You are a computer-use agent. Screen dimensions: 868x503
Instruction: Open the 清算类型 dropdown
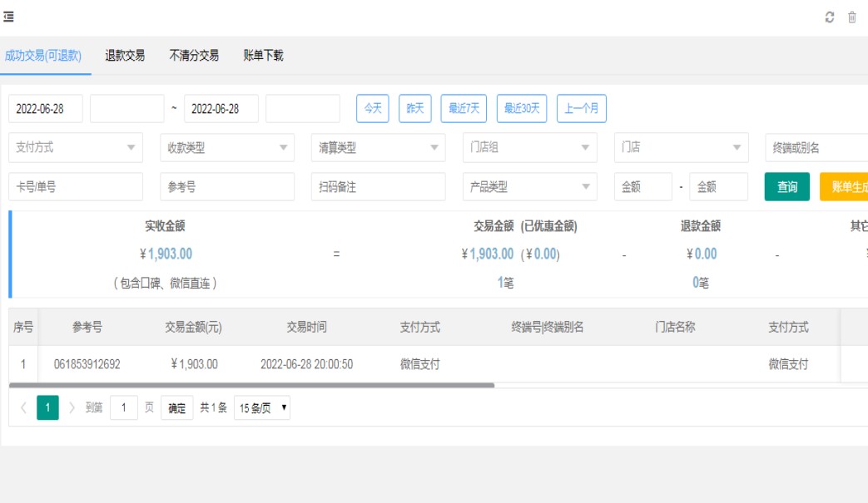click(379, 147)
